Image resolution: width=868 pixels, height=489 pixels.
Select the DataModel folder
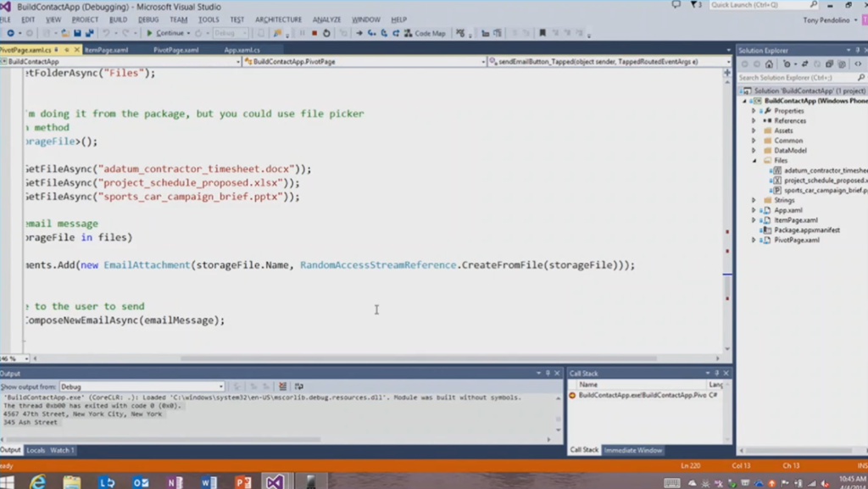point(790,151)
